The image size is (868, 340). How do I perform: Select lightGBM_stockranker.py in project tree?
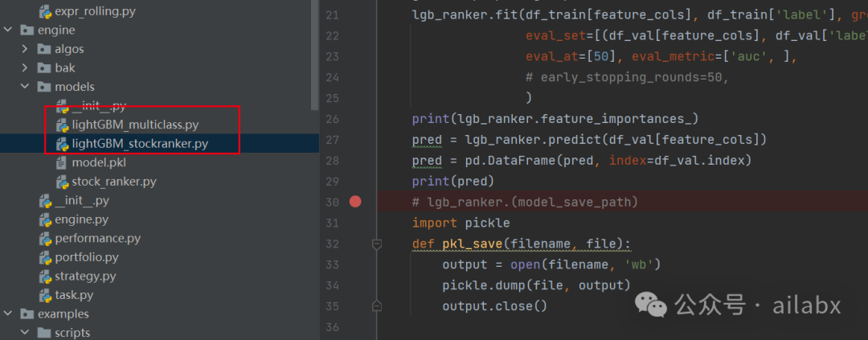[x=140, y=144]
